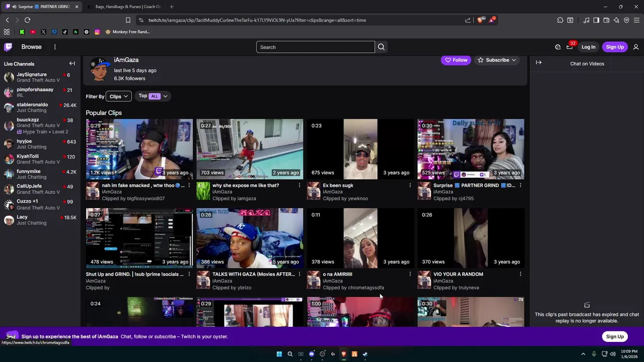
Task: Click the Log In button
Action: pyautogui.click(x=588, y=47)
